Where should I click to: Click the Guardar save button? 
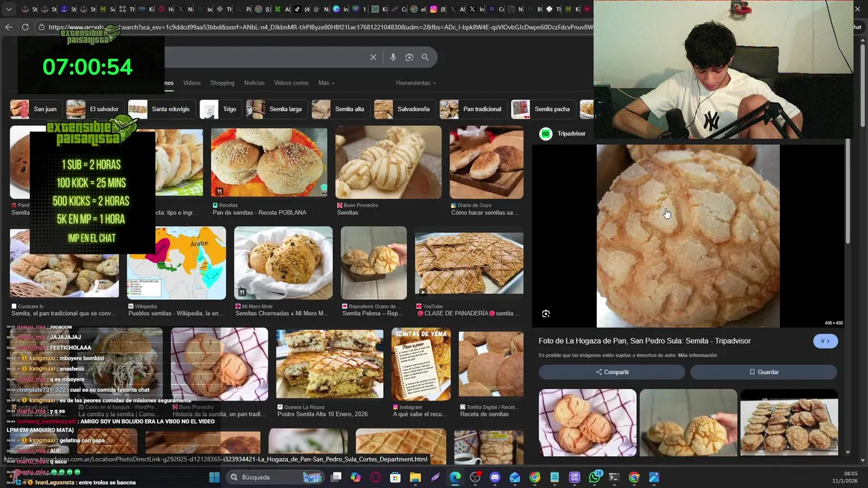[764, 372]
